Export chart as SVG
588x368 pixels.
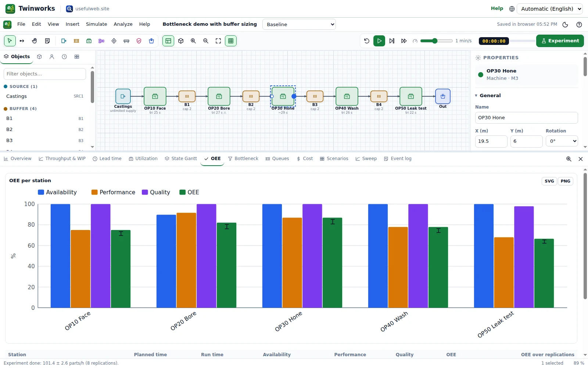549,181
